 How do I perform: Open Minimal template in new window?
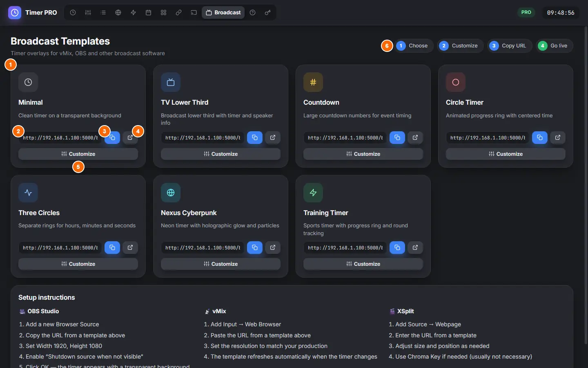[130, 138]
